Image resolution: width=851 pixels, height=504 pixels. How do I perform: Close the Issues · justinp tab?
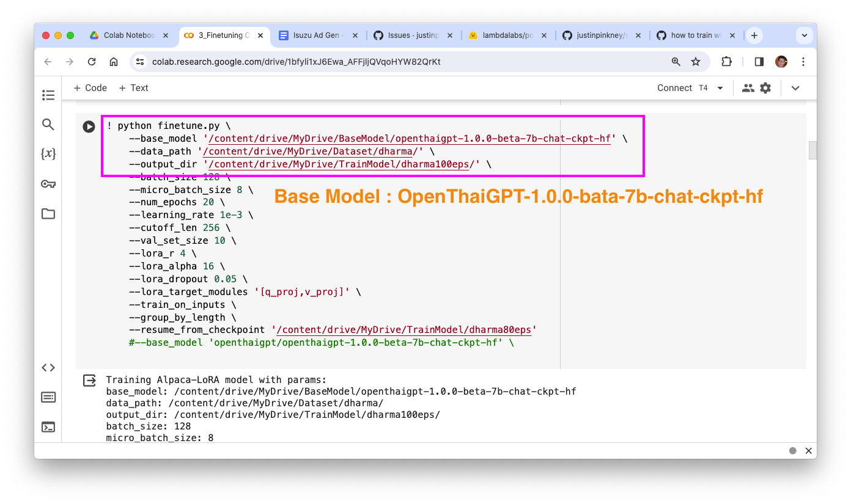click(x=451, y=35)
